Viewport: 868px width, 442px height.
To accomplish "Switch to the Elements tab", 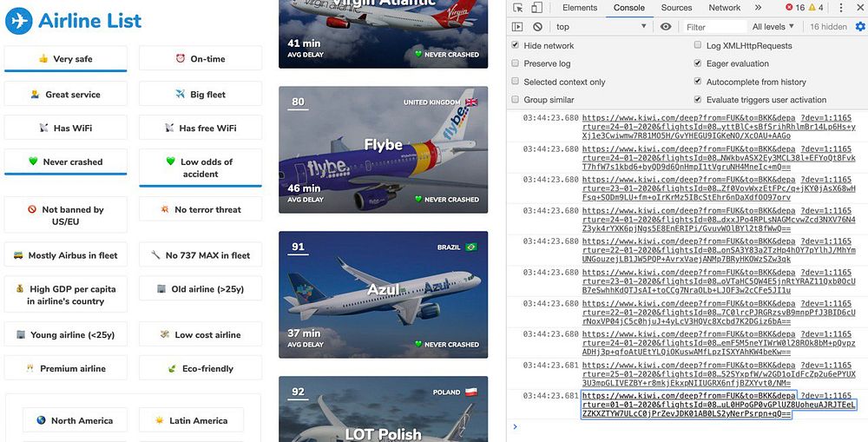I will click(x=580, y=8).
